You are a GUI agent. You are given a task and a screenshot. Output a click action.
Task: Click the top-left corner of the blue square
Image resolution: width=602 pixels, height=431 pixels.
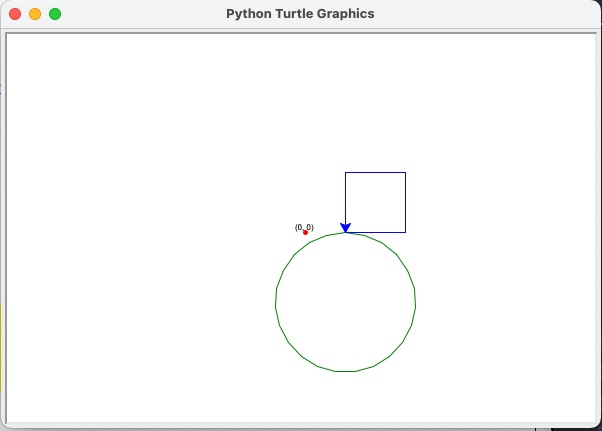click(345, 172)
